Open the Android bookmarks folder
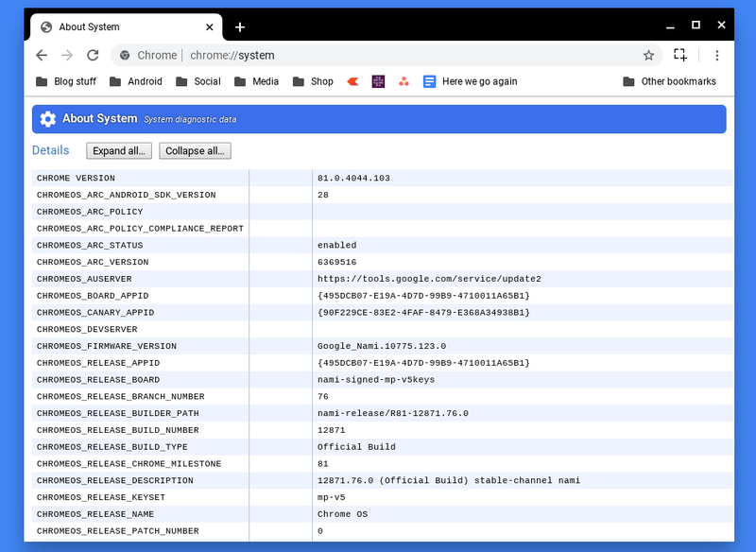 point(136,81)
